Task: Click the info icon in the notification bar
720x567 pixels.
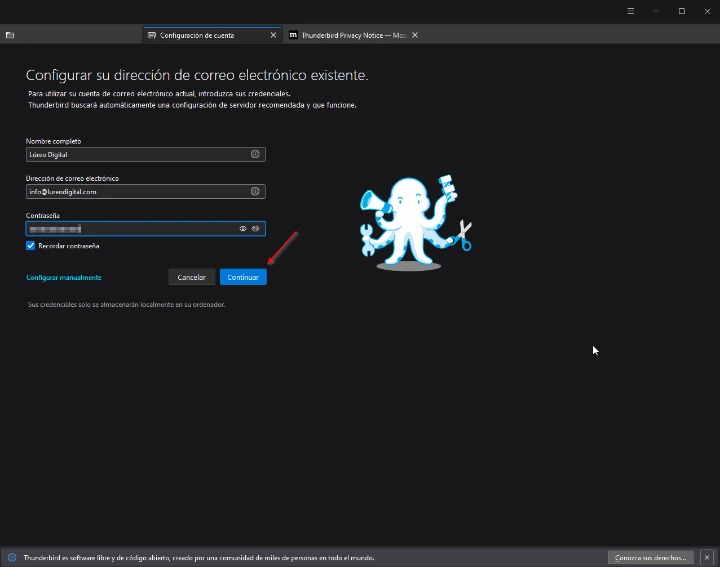Action: [x=12, y=557]
